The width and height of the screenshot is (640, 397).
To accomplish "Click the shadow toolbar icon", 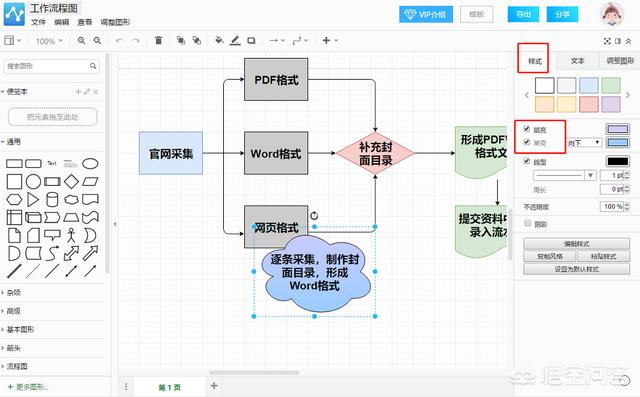I will [x=251, y=40].
